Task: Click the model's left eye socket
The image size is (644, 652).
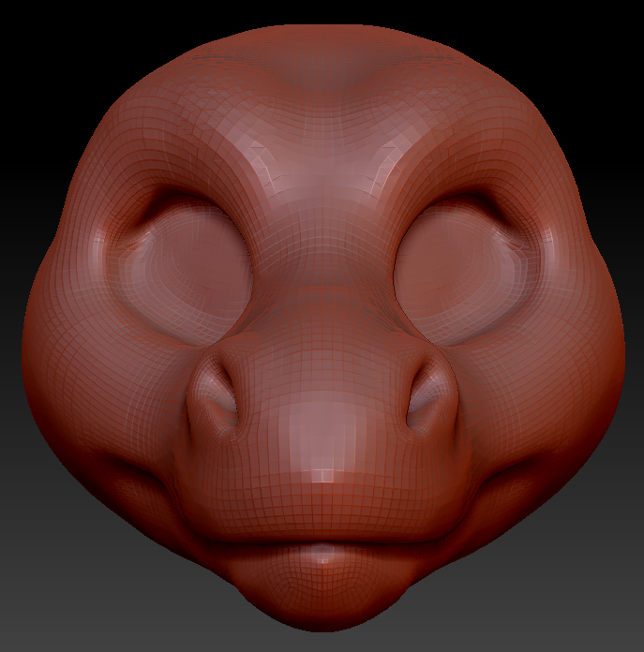Action: point(179,270)
